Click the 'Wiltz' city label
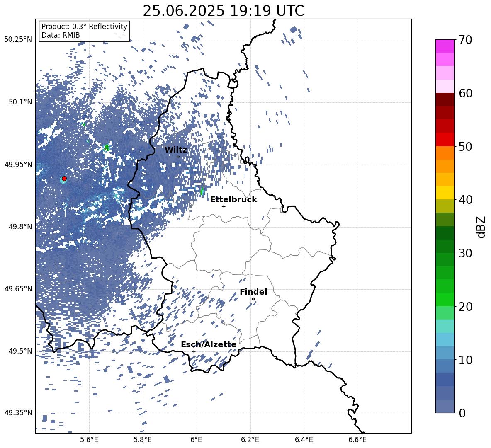Image resolution: width=491 pixels, height=448 pixels. [x=176, y=150]
